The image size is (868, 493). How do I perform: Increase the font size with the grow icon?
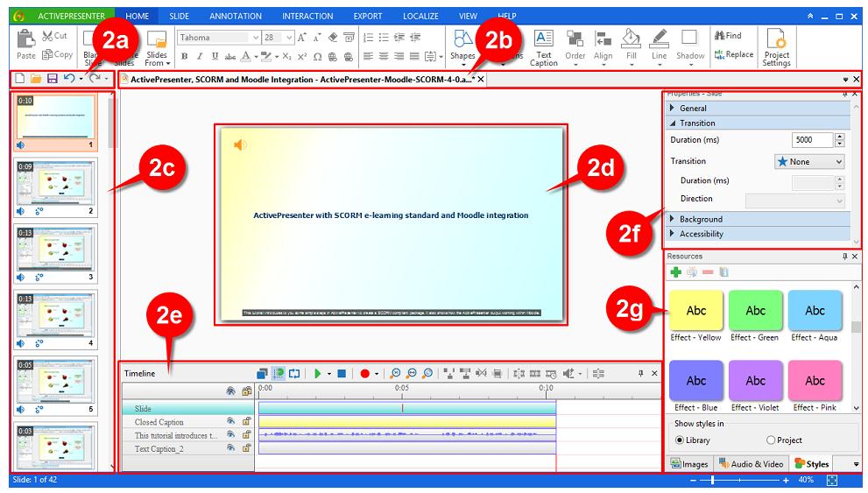(301, 37)
